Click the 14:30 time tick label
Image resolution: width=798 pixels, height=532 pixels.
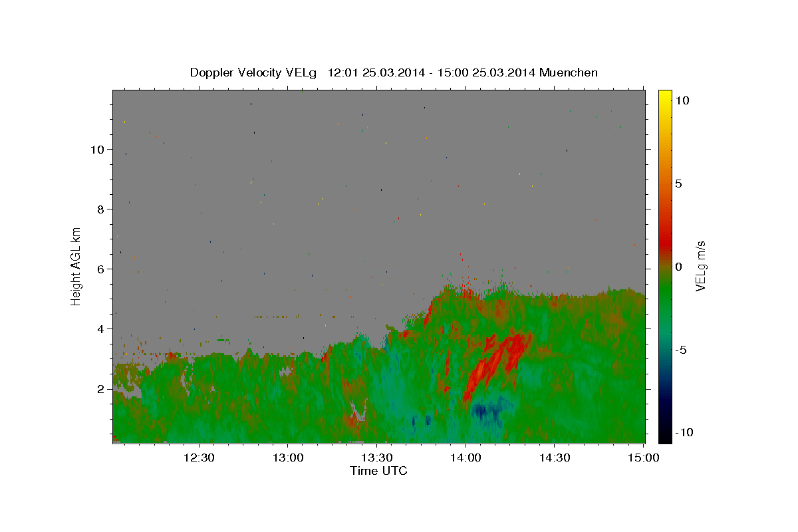click(x=555, y=458)
